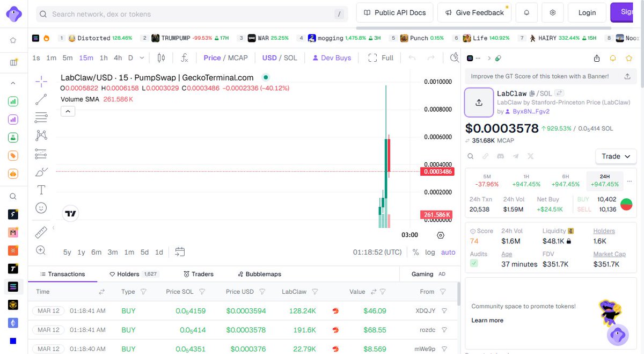Collapse the sidebar section chevron
This screenshot has width=644, height=354.
13,83
